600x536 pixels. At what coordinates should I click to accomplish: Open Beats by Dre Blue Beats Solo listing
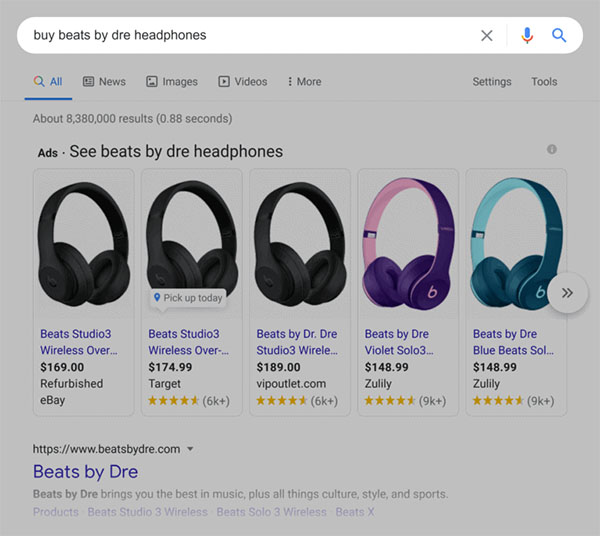pos(513,342)
